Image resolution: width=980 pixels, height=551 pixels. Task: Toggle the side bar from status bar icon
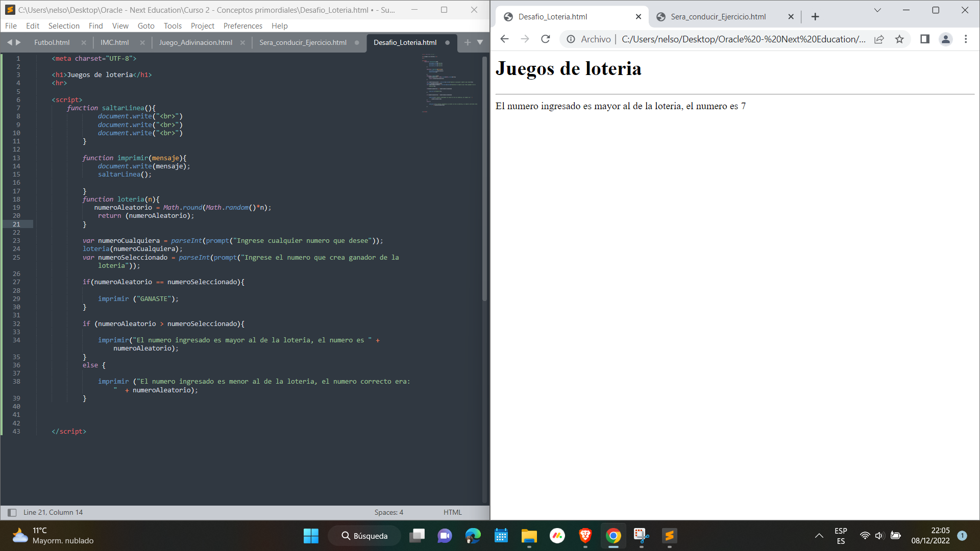[x=12, y=512]
